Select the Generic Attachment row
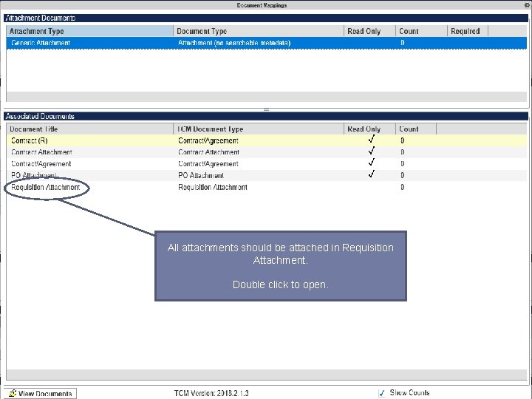Viewport: 532px width, 399px height. [x=266, y=43]
